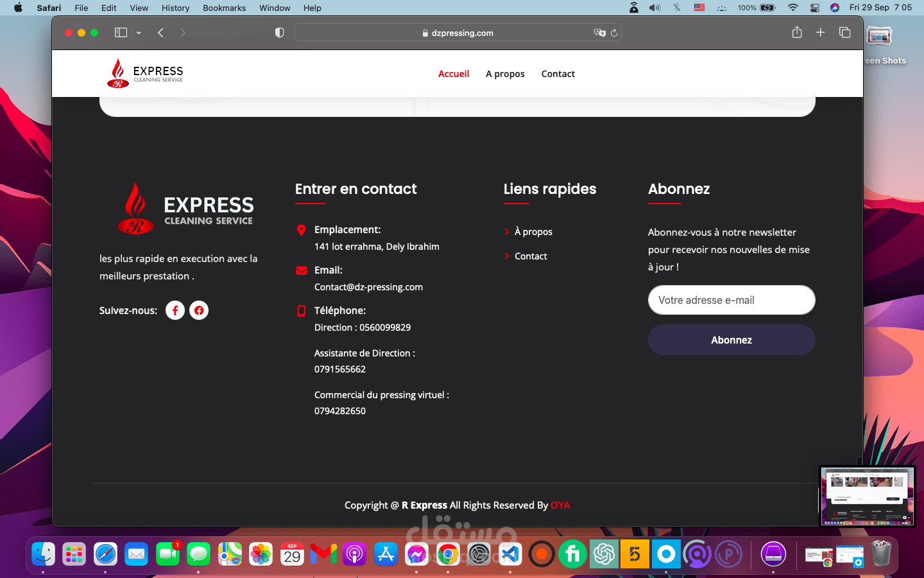
Task: Click À propos under Liens rapides
Action: tap(533, 232)
